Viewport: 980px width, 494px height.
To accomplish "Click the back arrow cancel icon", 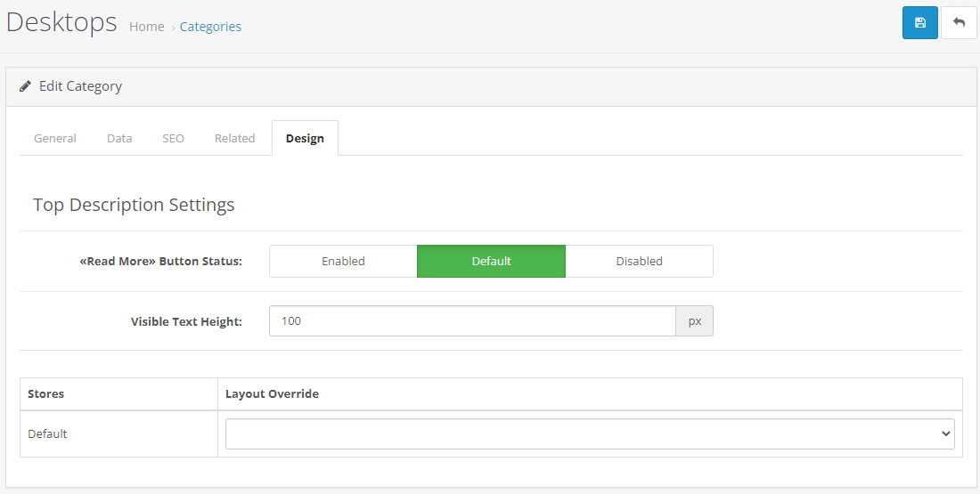I will pyautogui.click(x=959, y=23).
